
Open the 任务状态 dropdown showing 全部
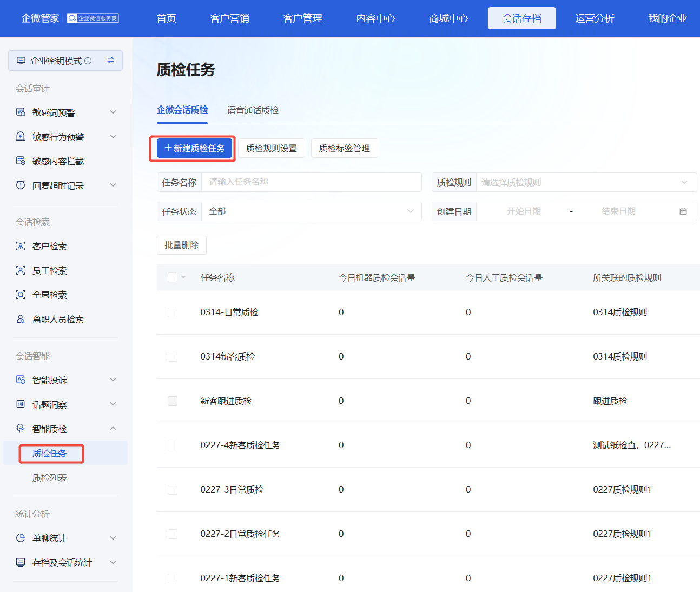pyautogui.click(x=312, y=211)
